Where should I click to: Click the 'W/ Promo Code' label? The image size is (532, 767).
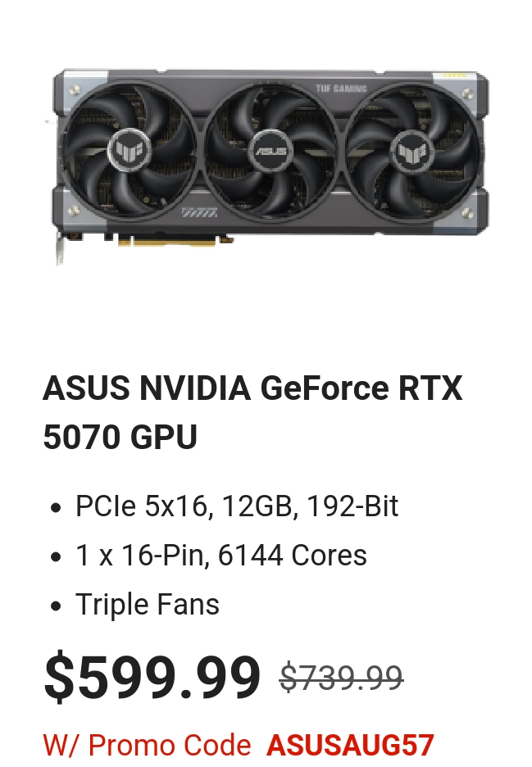[x=147, y=745]
